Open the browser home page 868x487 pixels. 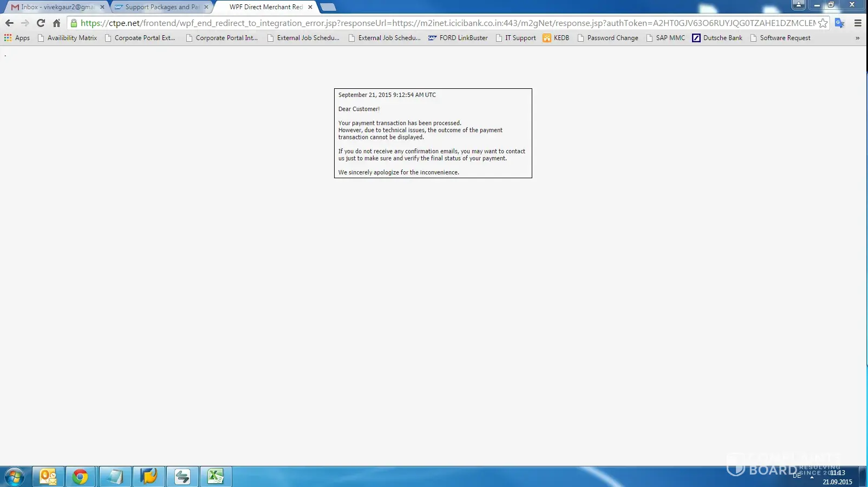[56, 23]
